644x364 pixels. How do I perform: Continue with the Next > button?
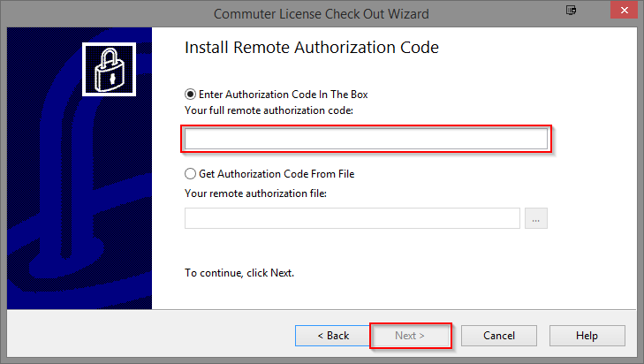coord(410,336)
